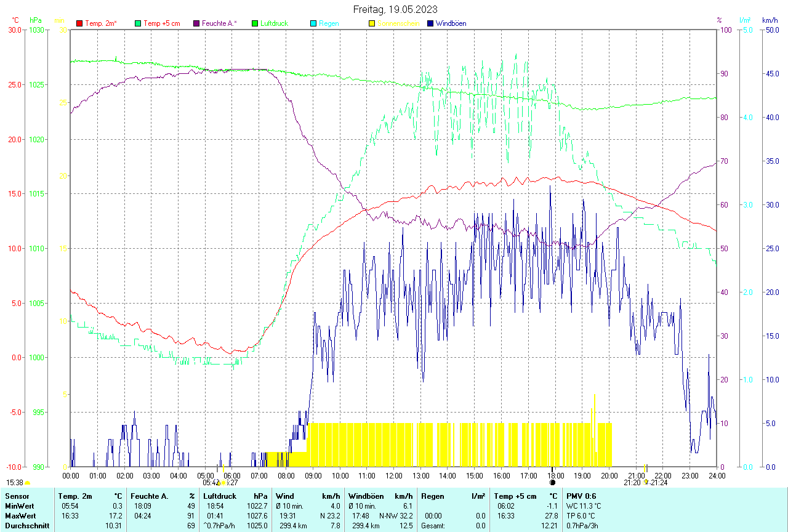The image size is (788, 532).
Task: Select the 'Windböen' legend label
Action: (x=451, y=23)
